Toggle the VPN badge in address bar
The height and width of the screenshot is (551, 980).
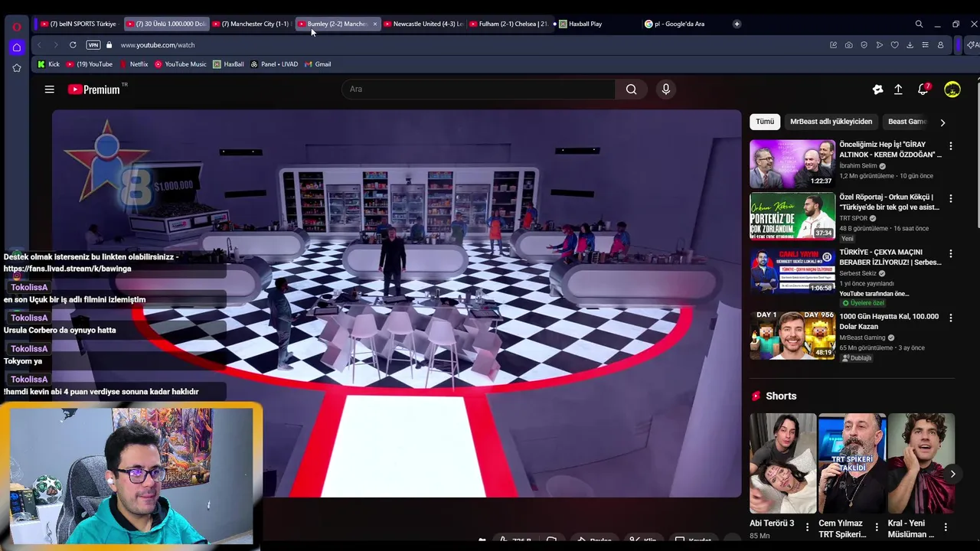93,45
